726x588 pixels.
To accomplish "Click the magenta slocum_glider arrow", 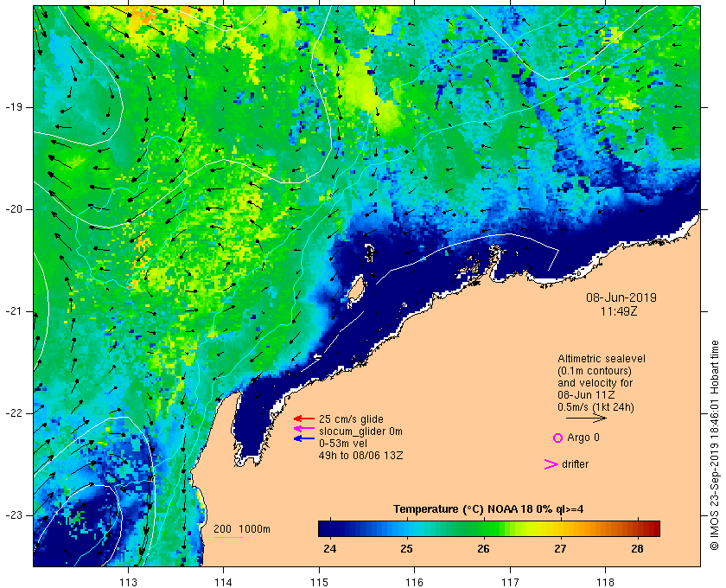I will tap(304, 429).
